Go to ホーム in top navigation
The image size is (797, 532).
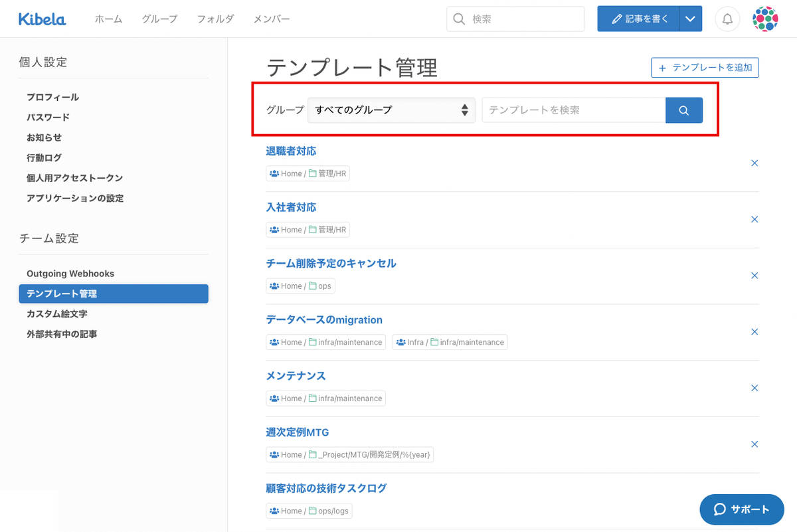point(108,19)
